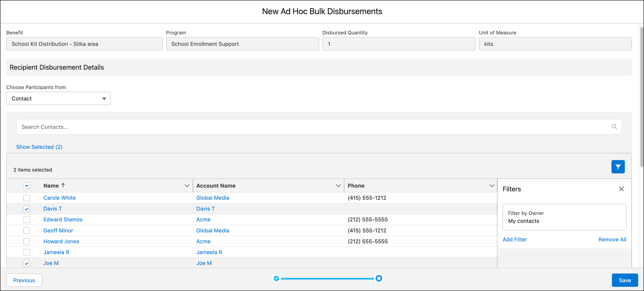Click the sort arrow next to Name
The image size is (644, 291).
click(x=63, y=185)
